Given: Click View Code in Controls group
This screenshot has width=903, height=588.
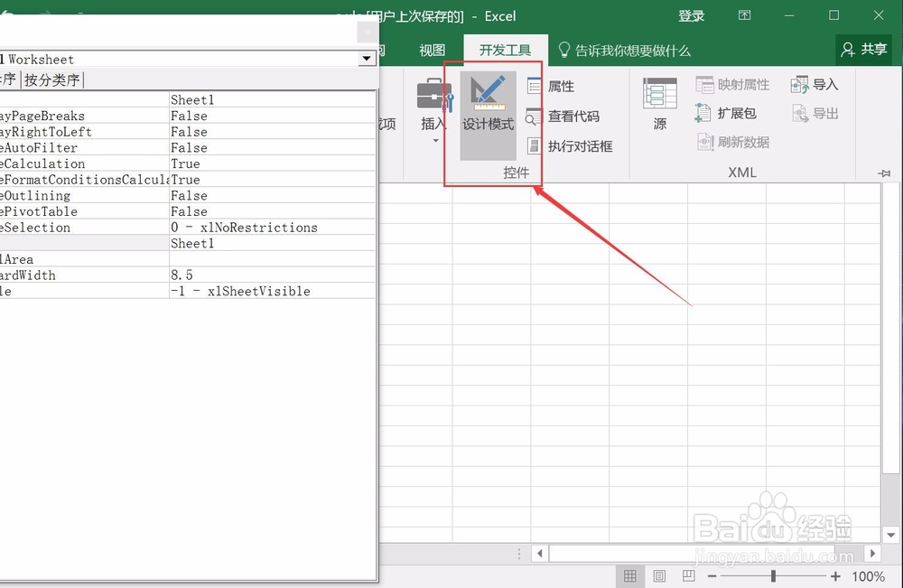Looking at the screenshot, I should 563,117.
